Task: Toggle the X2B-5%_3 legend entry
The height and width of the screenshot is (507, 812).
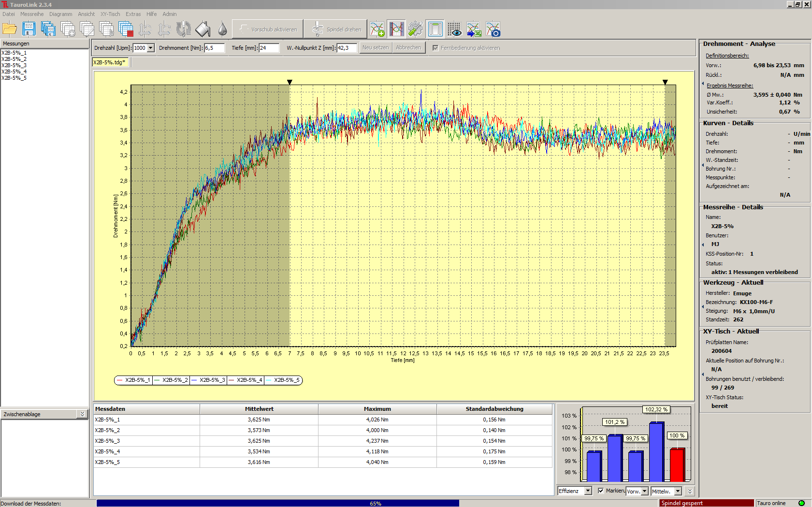Action: (208, 380)
